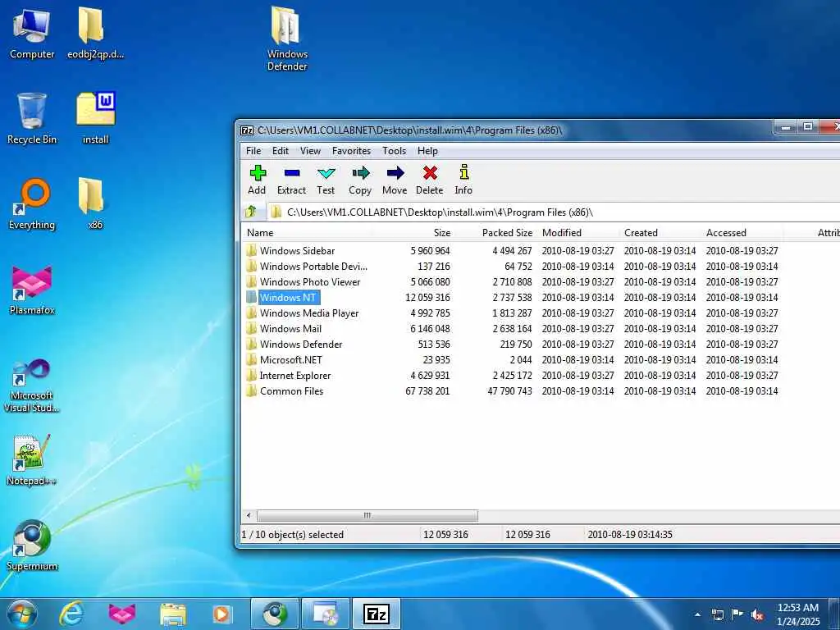Click the Action Center flag tray icon
Viewport: 840px width, 630px height.
(737, 614)
